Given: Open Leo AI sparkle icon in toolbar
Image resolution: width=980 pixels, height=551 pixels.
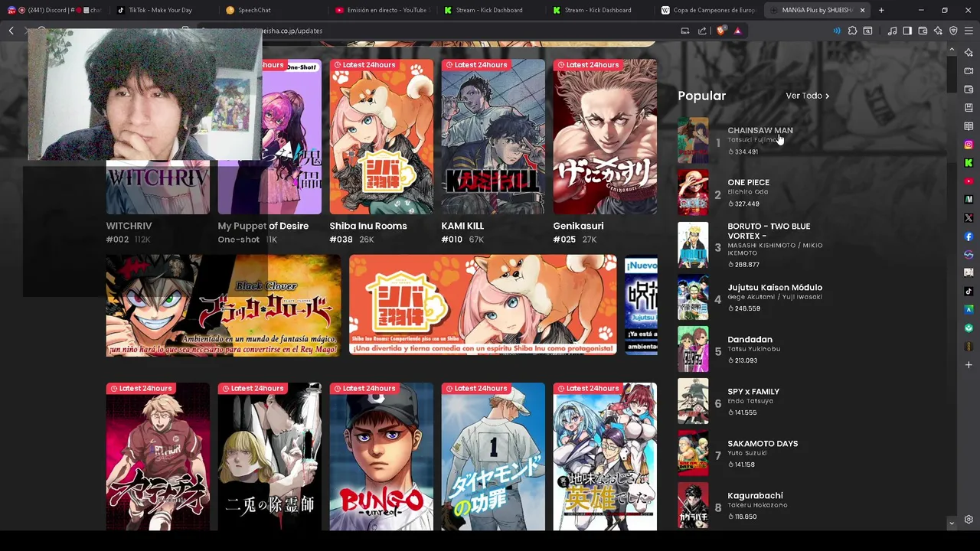Looking at the screenshot, I should tap(938, 31).
